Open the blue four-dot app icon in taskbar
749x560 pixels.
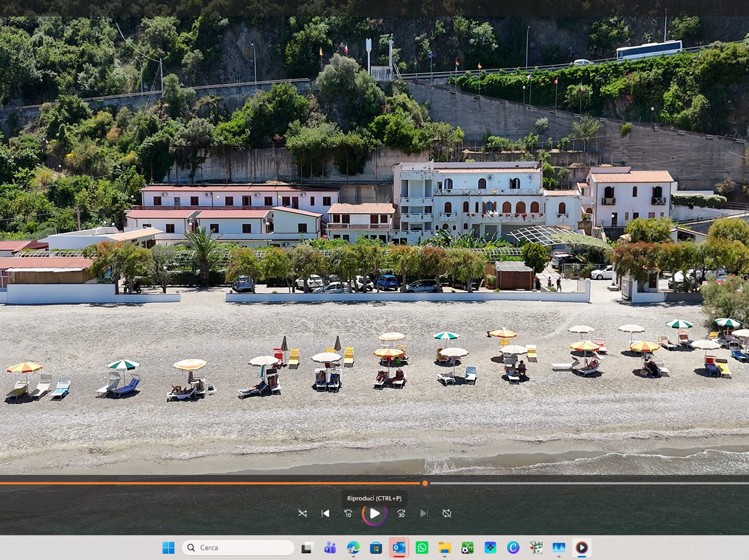pos(490,548)
